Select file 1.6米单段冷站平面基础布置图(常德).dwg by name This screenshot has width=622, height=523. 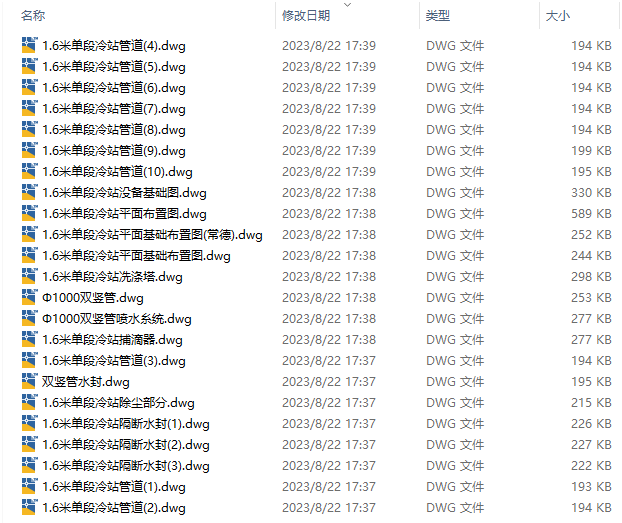coord(152,235)
